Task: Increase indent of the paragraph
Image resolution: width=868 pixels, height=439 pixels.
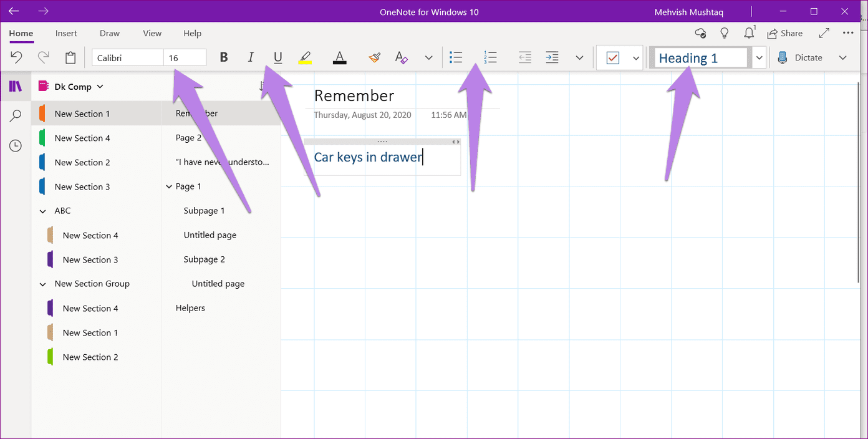Action: (552, 57)
